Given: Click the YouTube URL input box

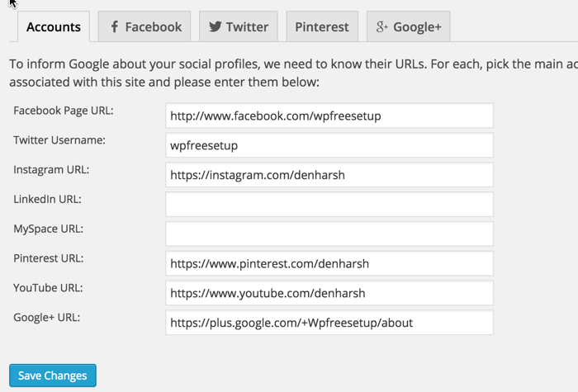Looking at the screenshot, I should (x=329, y=293).
